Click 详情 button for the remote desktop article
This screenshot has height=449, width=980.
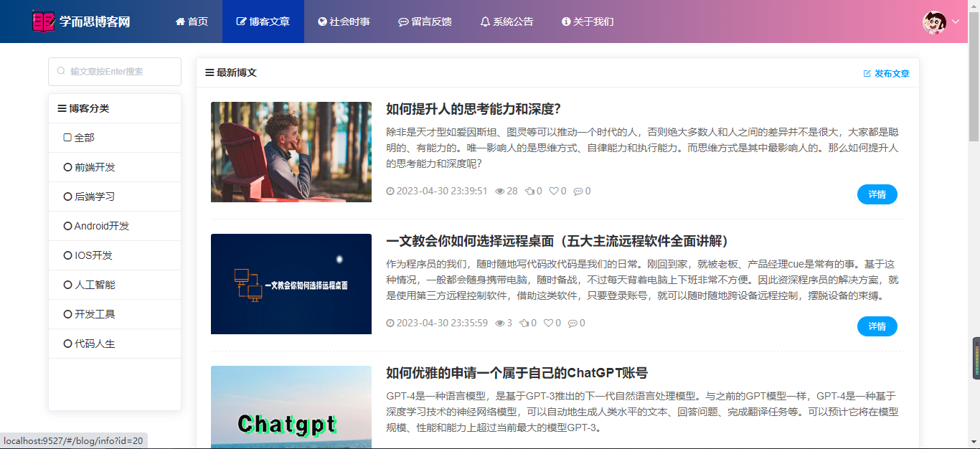tap(877, 326)
